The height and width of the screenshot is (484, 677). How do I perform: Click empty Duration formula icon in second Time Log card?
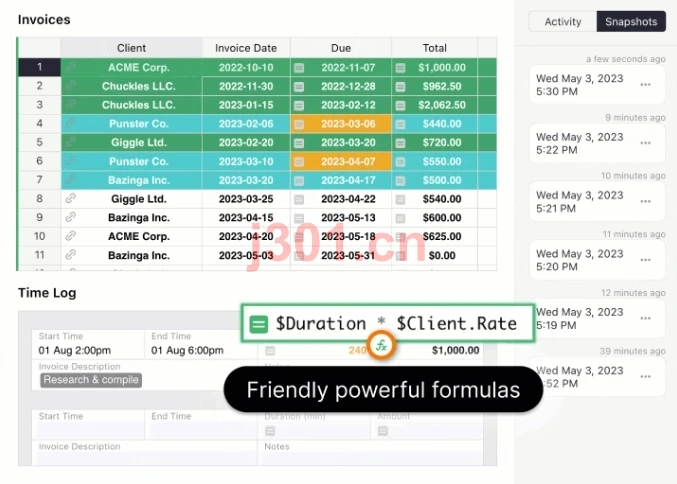[270, 431]
